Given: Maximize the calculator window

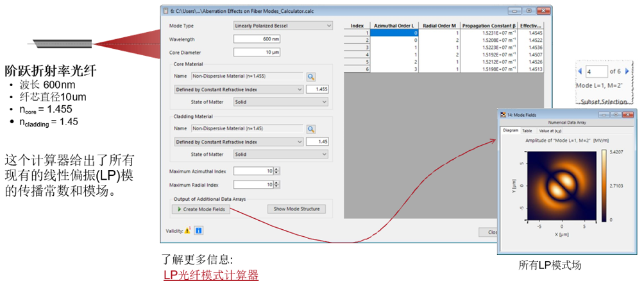Looking at the screenshot, I should coord(529,10).
